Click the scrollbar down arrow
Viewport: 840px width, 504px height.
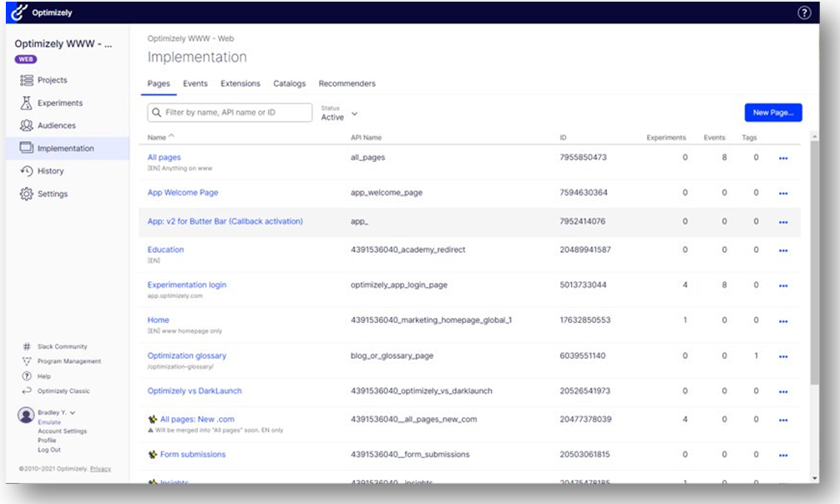click(x=814, y=478)
